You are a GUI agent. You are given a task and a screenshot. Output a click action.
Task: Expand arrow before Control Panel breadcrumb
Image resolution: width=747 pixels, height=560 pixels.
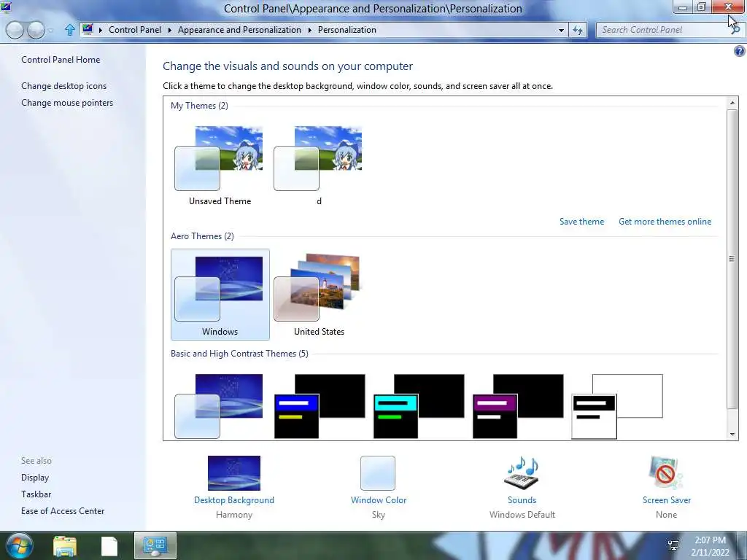click(x=101, y=30)
